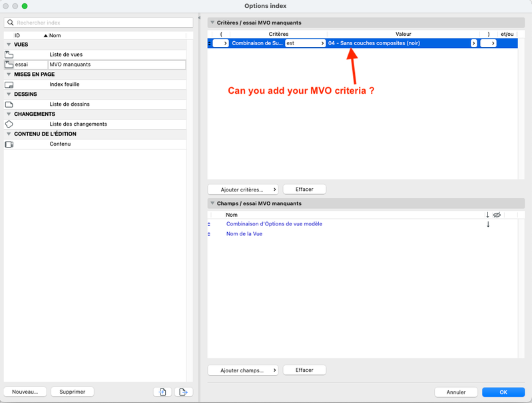Screen dimensions: 532x403
Task: Click the import index scheme icon button
Action: (162, 392)
